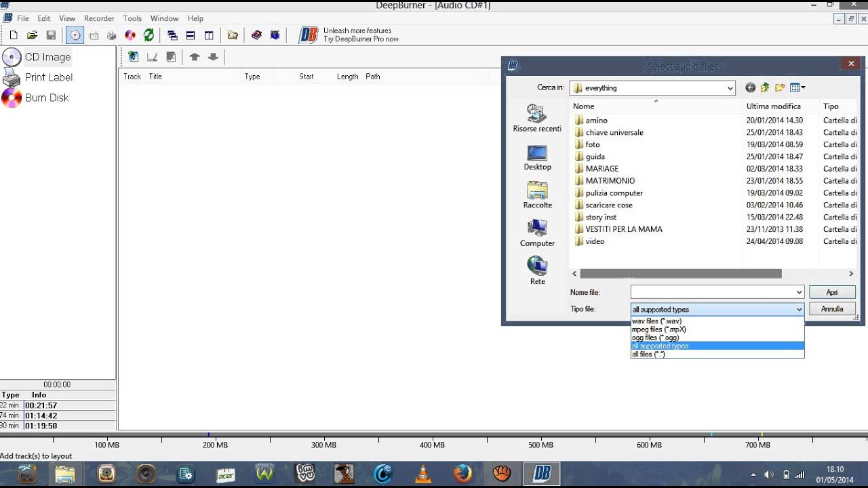
Task: Click the Nome file input field
Action: [712, 292]
